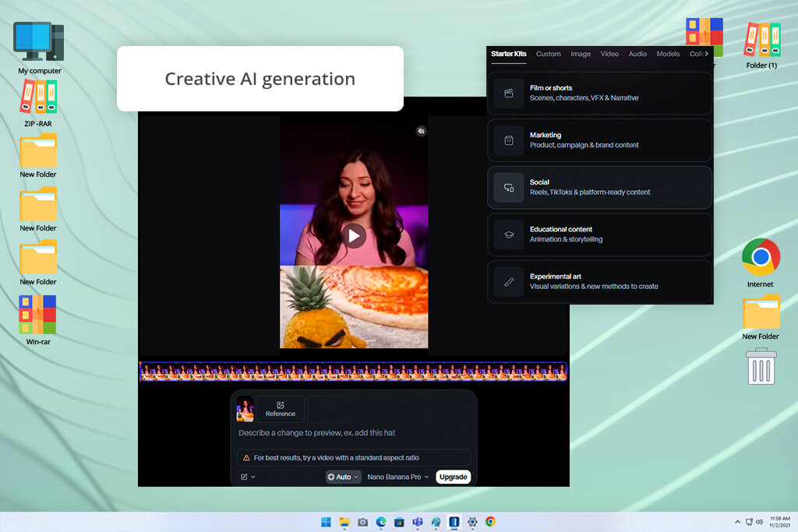Open Microsoft Teams in the taskbar

[418, 522]
